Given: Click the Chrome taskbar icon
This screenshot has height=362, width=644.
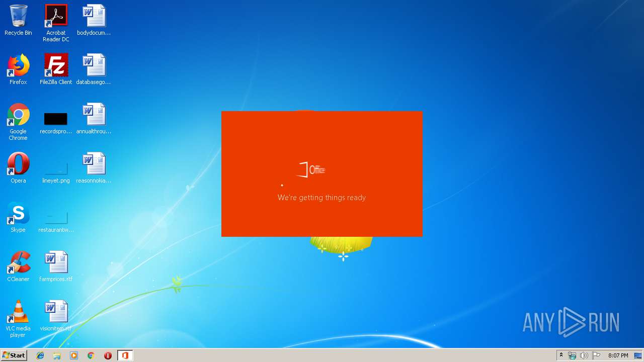Looking at the screenshot, I should (91, 355).
